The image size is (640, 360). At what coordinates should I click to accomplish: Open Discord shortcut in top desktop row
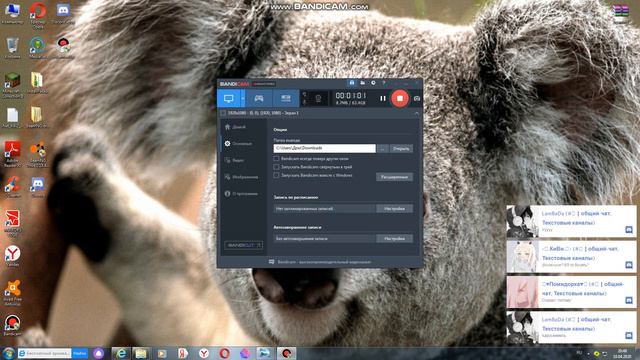coord(63,13)
